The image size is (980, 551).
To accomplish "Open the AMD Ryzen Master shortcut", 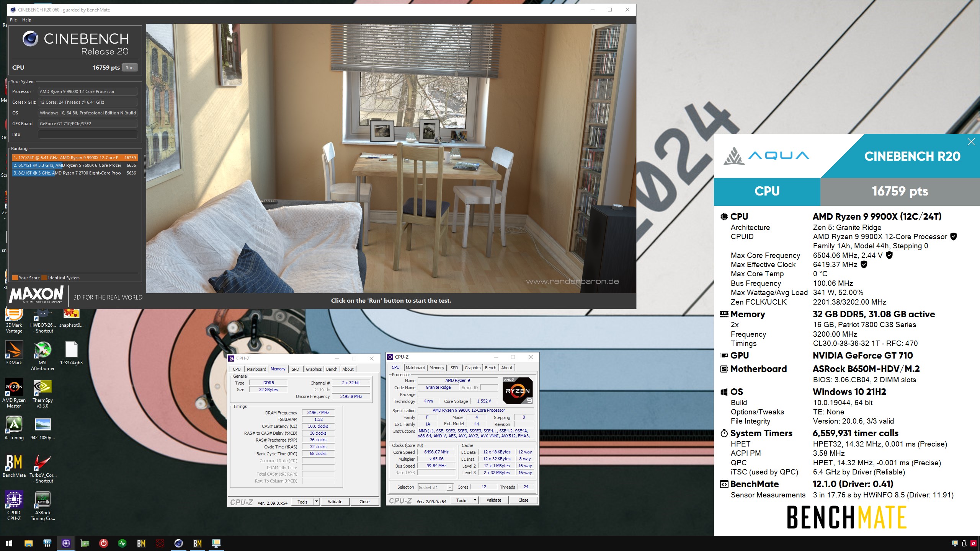I will tap(14, 393).
